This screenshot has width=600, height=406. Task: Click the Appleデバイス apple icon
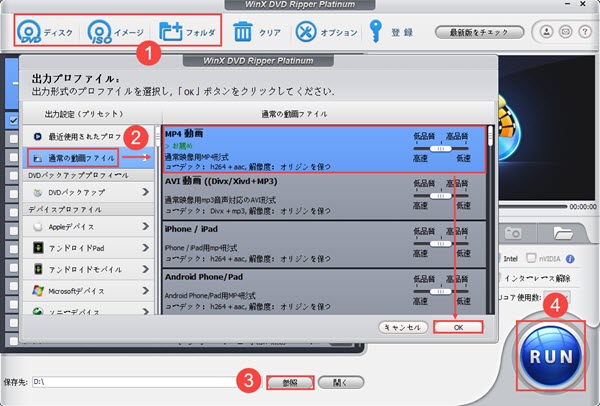pos(38,227)
